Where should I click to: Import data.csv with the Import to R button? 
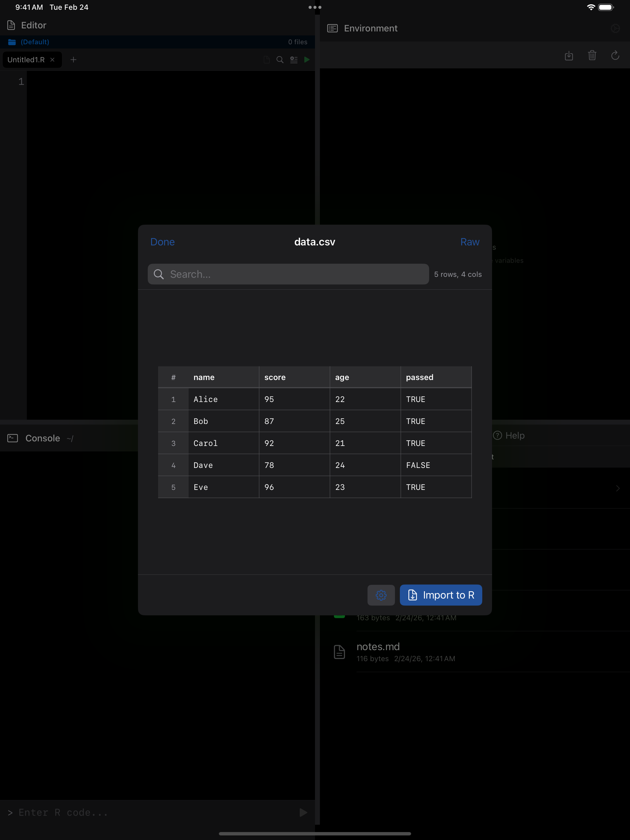(440, 595)
